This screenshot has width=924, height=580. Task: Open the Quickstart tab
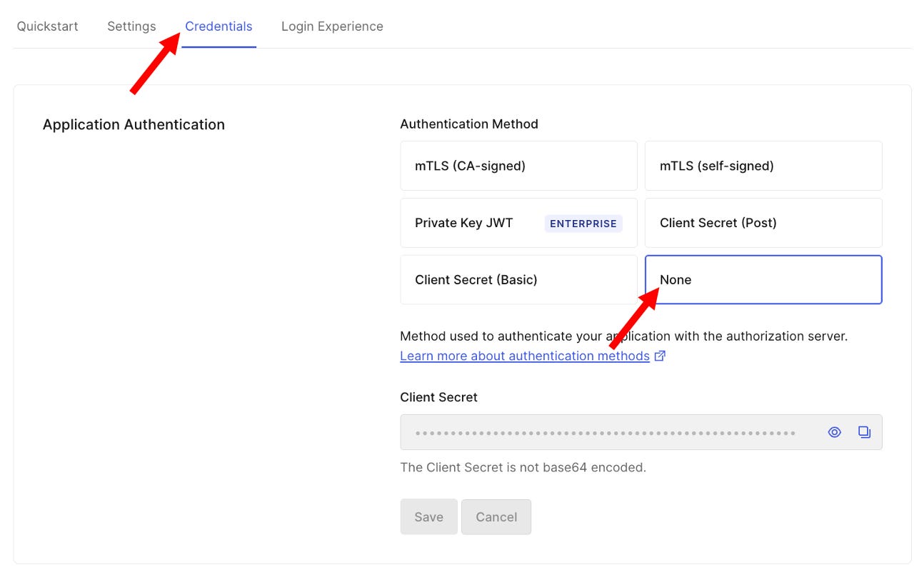point(48,26)
